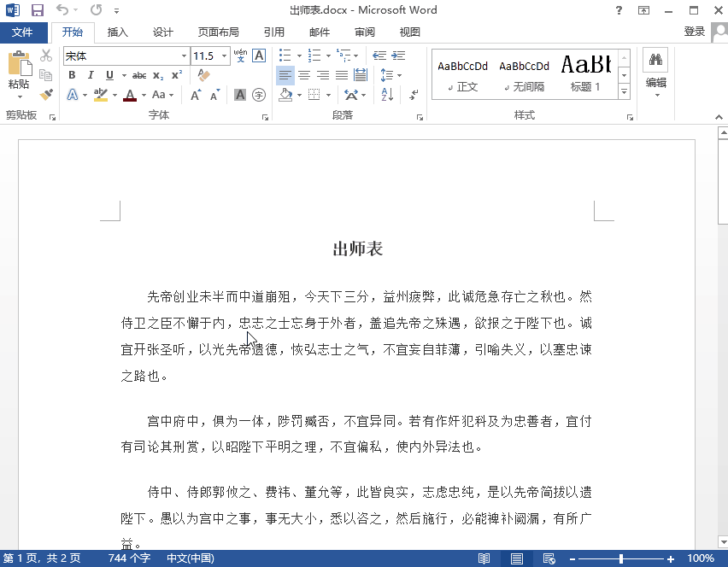Apply character shading
This screenshot has width=728, height=567.
tap(239, 95)
